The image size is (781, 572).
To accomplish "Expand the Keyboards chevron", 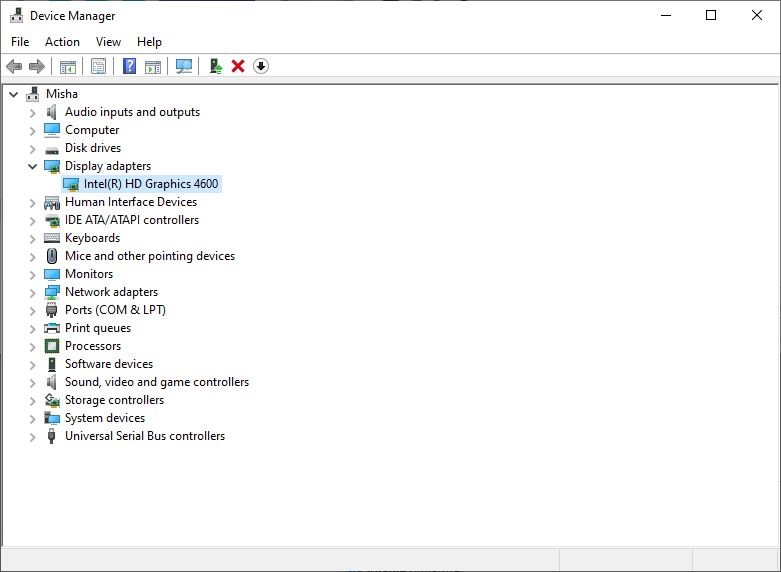I will (32, 239).
